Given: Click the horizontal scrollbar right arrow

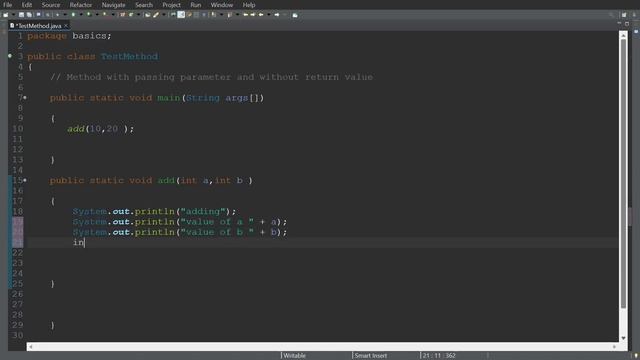Looking at the screenshot, I should (614, 347).
